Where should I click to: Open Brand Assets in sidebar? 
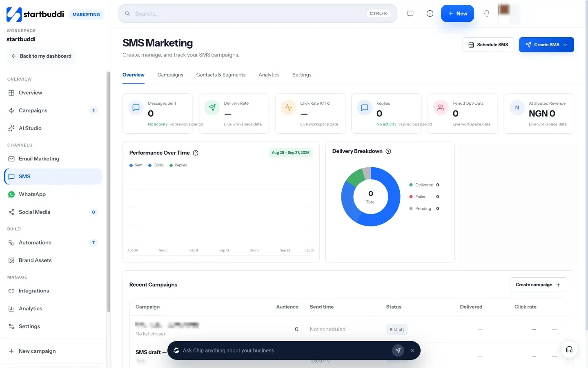tap(53, 260)
